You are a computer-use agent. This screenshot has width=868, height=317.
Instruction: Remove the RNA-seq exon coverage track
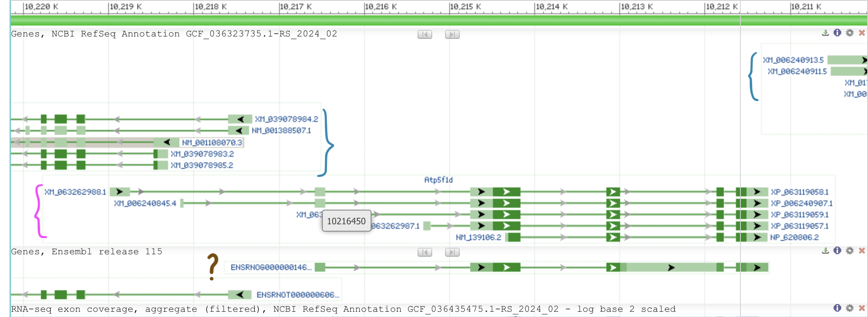[862, 308]
